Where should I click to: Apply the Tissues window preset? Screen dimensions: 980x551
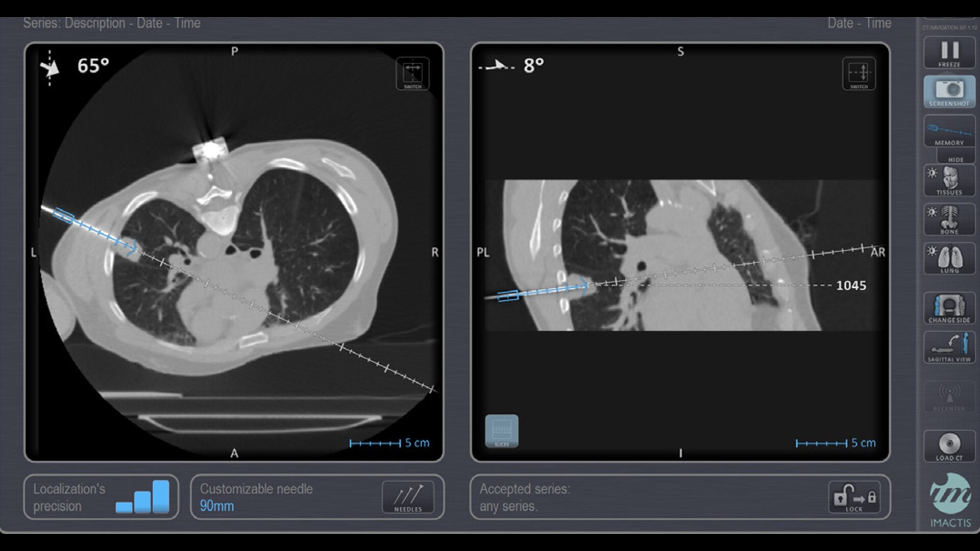click(949, 181)
